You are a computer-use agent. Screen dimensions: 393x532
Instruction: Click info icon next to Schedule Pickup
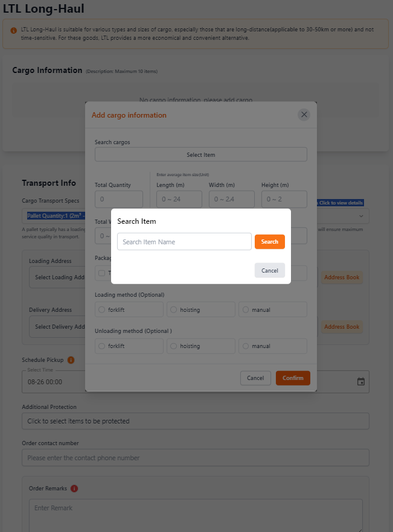71,360
